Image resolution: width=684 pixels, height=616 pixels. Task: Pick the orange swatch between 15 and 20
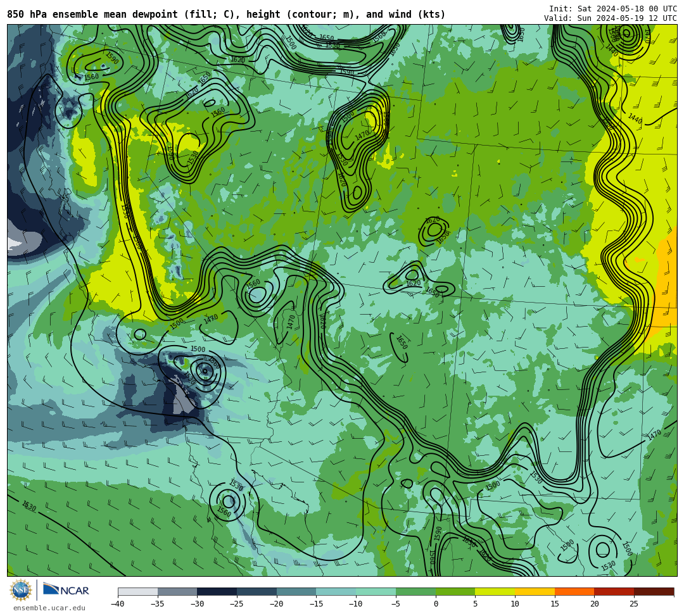[x=574, y=591]
